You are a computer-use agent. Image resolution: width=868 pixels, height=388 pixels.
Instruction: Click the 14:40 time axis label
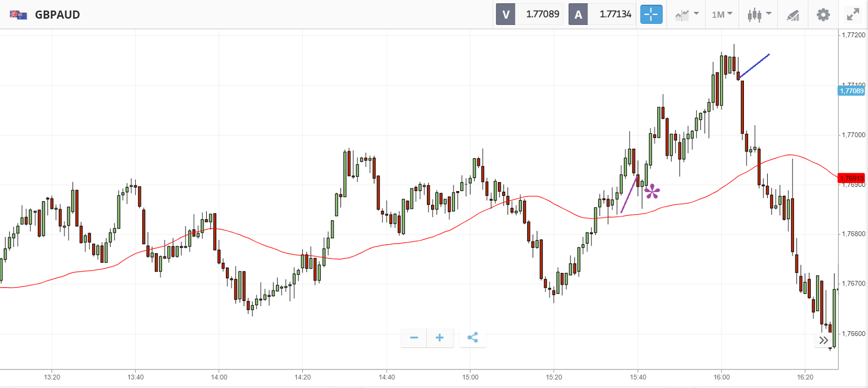(x=387, y=377)
